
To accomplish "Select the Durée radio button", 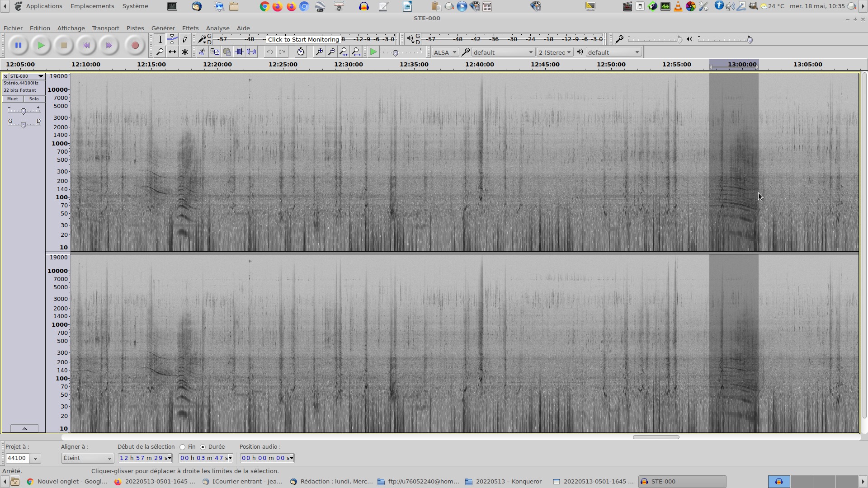I will 203,447.
